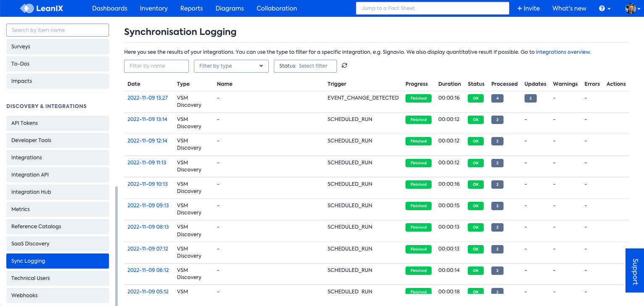Click the Errors column header
The height and width of the screenshot is (306, 644).
coord(592,84)
